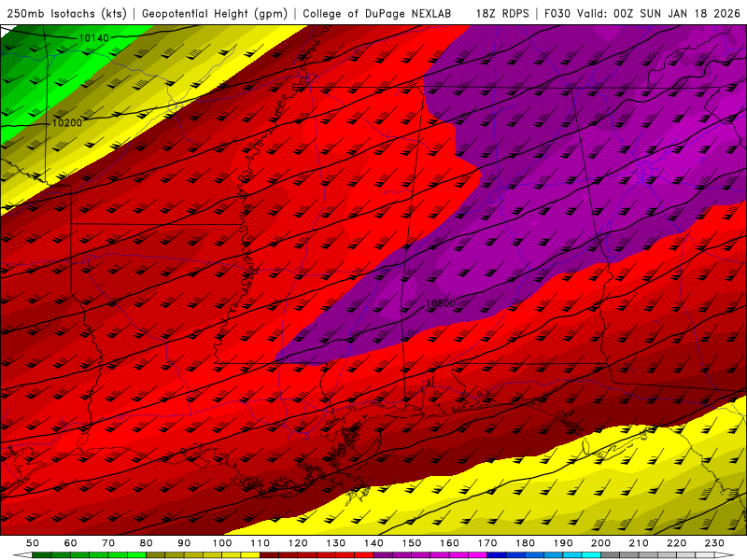The width and height of the screenshot is (747, 560).
Task: Click the 100 tick label on colorbar
Action: pos(222,543)
